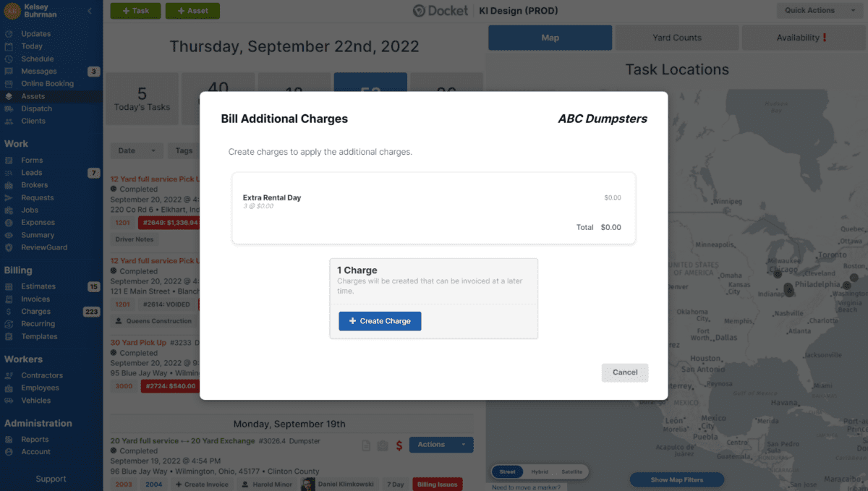This screenshot has height=491, width=868.
Task: Open the Dispatch page from sidebar
Action: [x=36, y=108]
